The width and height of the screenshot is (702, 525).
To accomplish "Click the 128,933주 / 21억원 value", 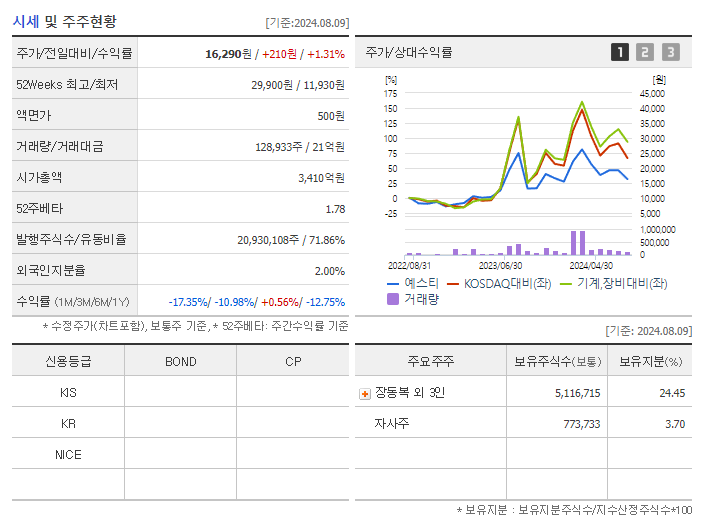I will click(x=300, y=147).
